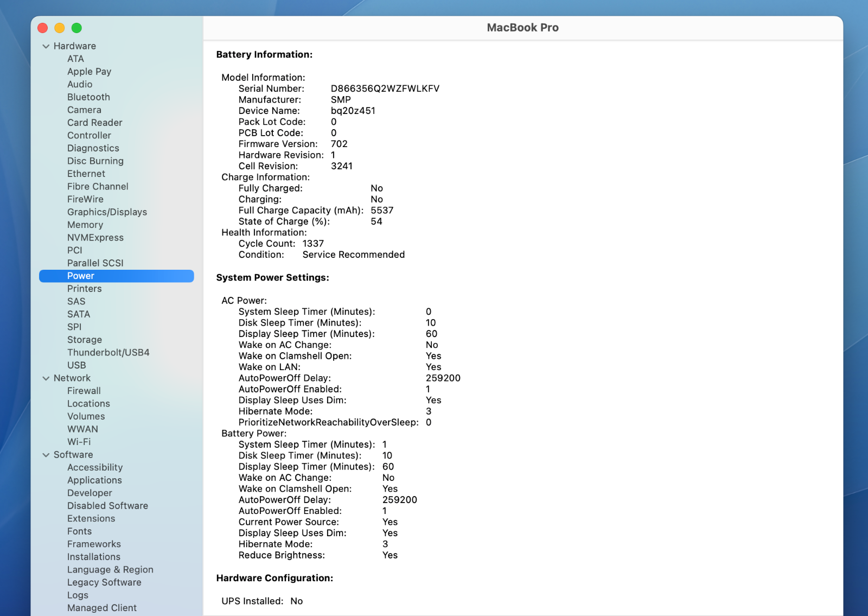Viewport: 868px width, 616px height.
Task: Open Graphics/Displays information
Action: click(107, 212)
